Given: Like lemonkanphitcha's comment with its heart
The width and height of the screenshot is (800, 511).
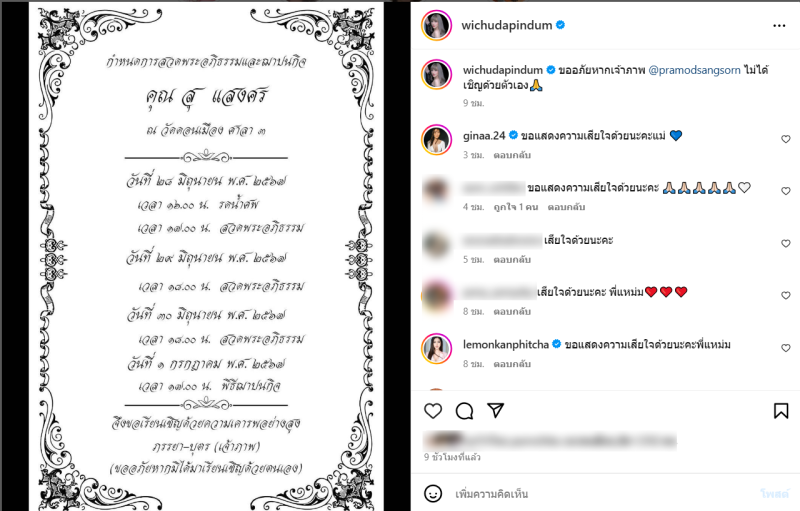Looking at the screenshot, I should click(x=786, y=348).
